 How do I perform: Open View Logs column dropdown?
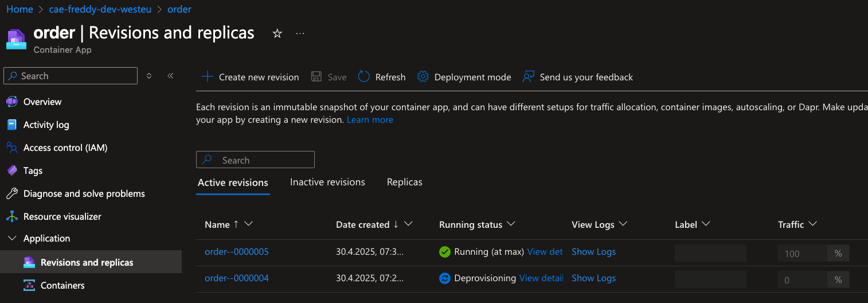tap(623, 224)
